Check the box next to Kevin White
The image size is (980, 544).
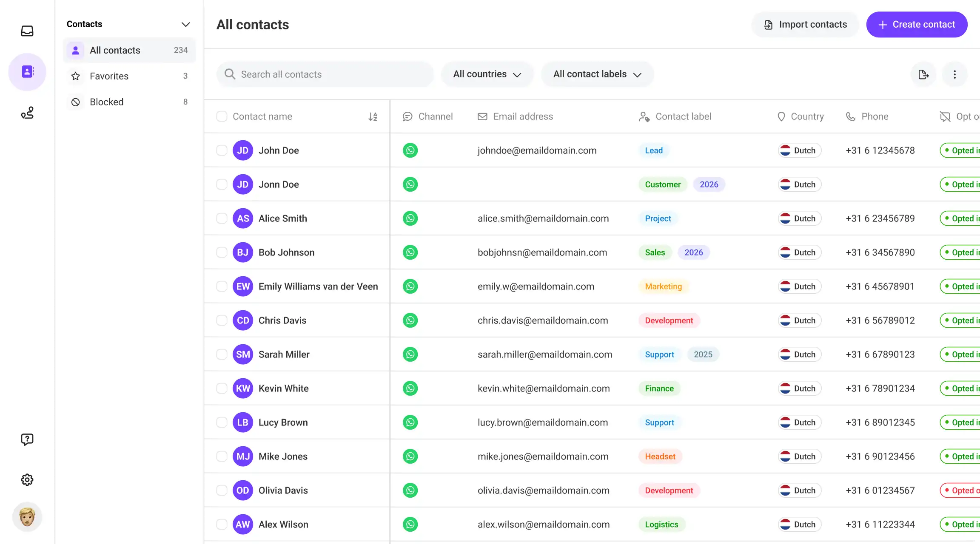[222, 388]
